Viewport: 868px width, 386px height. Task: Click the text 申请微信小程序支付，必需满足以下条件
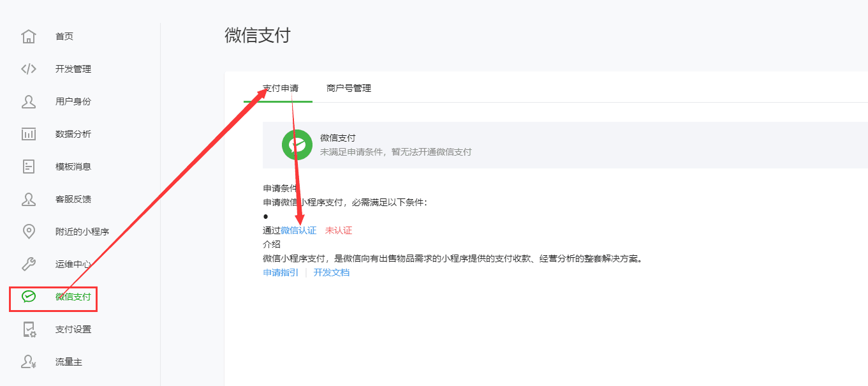tap(345, 202)
